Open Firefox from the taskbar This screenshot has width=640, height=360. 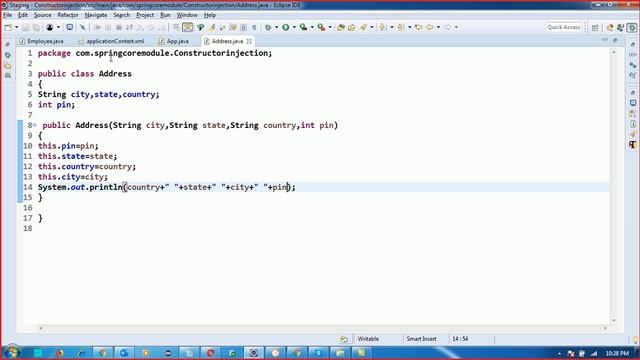click(60, 353)
